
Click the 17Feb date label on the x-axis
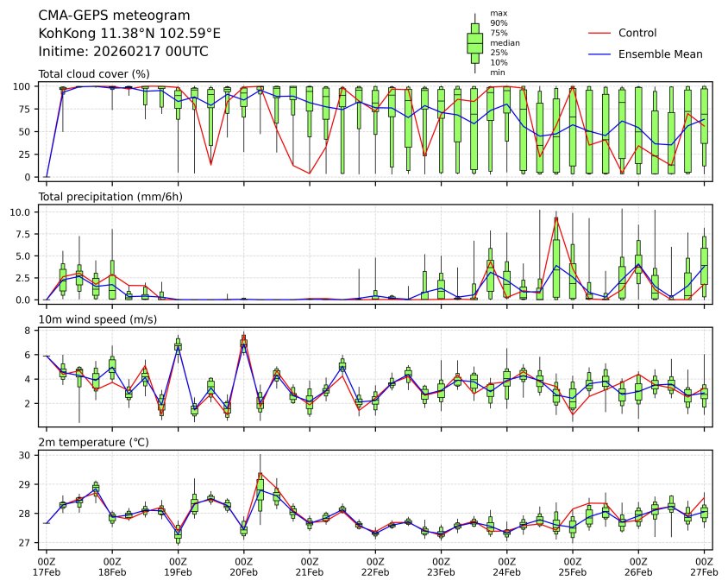pos(46,572)
